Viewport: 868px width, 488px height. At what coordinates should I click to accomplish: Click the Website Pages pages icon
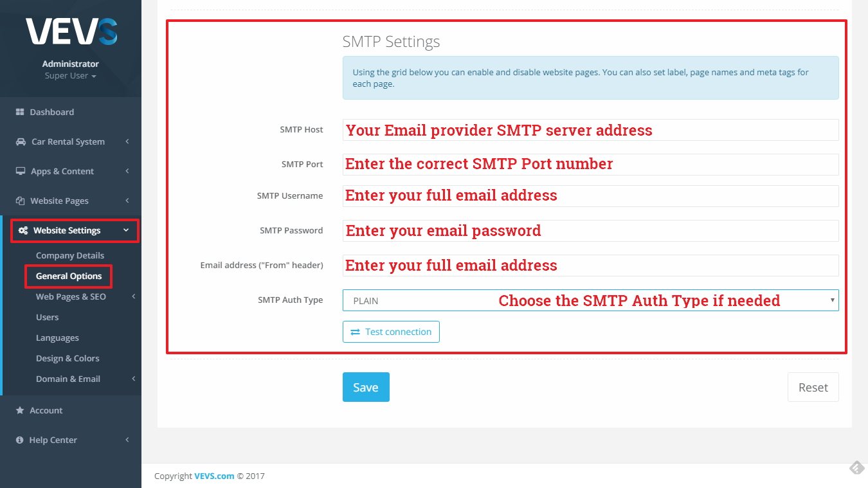click(x=19, y=200)
